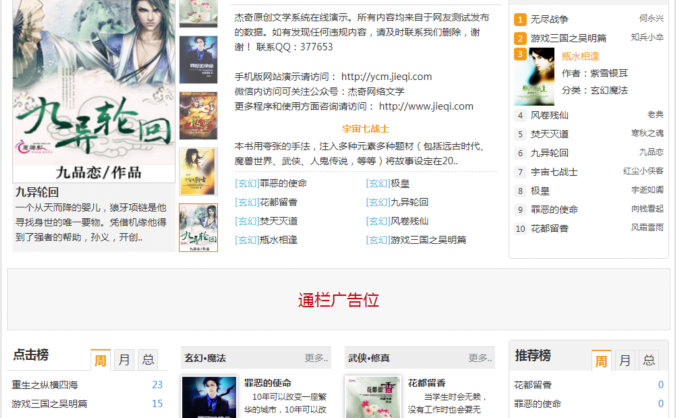Select the blue suited man cover thumbnail
Screen dimensions: 676x418
[198, 59]
